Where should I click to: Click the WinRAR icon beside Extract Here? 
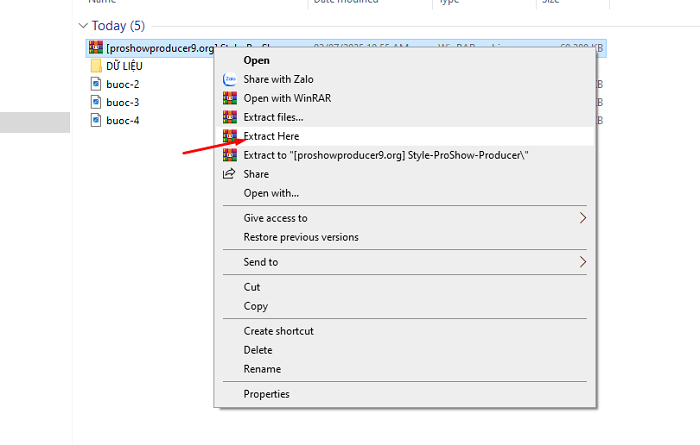point(230,136)
